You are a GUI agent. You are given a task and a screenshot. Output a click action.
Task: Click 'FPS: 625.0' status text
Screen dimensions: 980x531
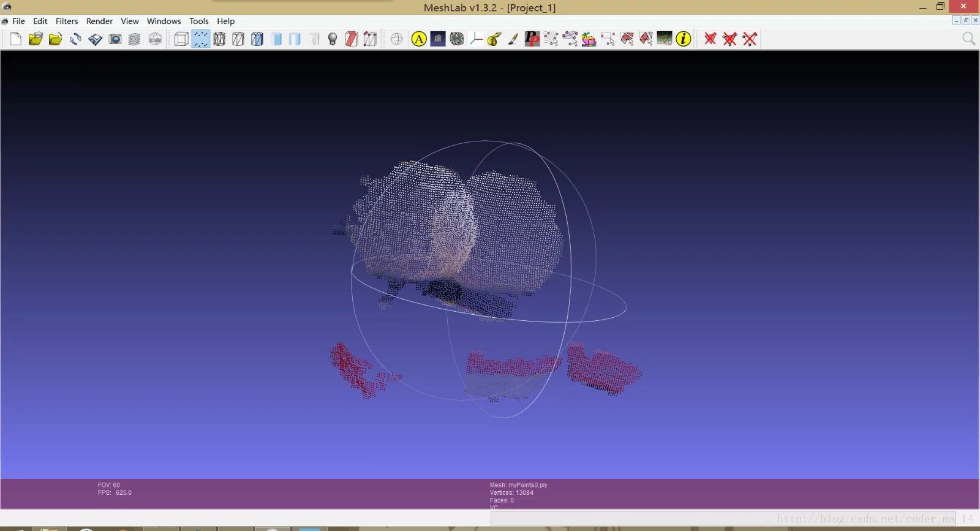pos(115,492)
